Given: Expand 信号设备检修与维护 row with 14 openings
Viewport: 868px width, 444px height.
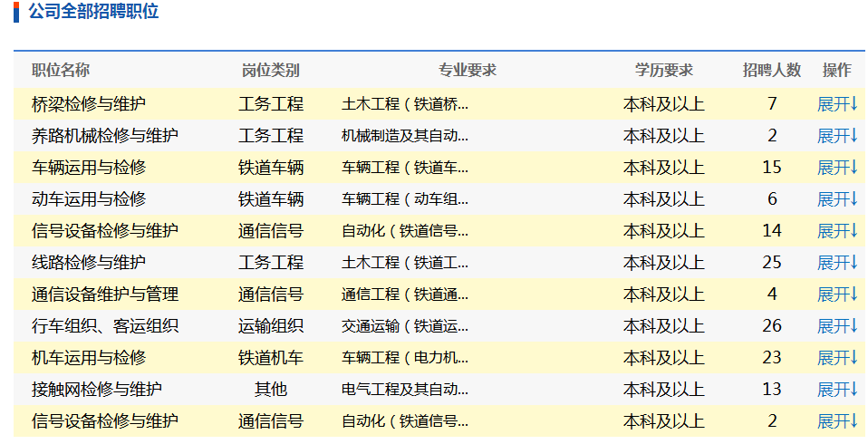Looking at the screenshot, I should coord(836,231).
